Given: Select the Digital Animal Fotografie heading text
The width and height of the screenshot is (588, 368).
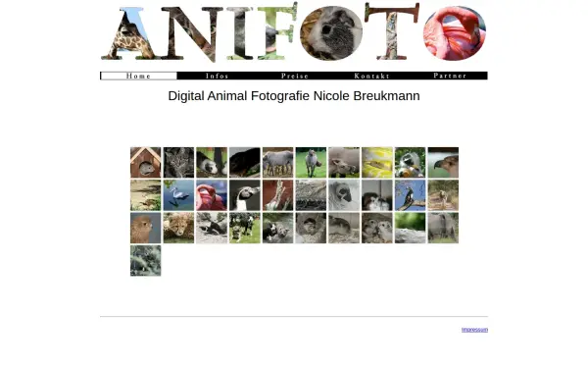Looking at the screenshot, I should (294, 96).
